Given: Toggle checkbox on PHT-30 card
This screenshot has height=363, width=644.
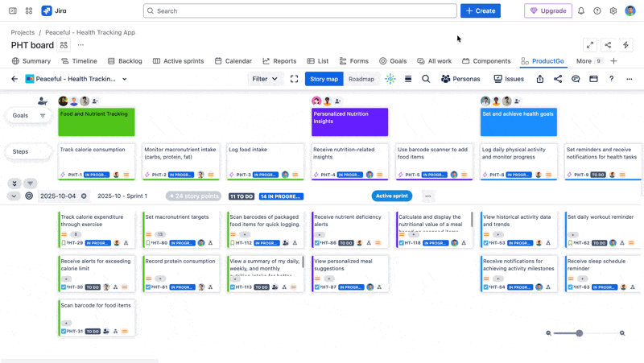Looking at the screenshot, I should 64,287.
